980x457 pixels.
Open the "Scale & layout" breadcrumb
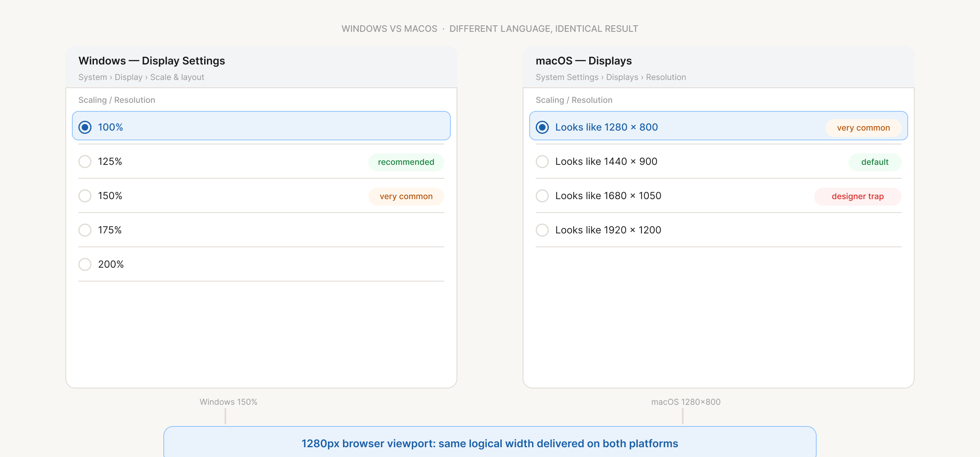(177, 77)
